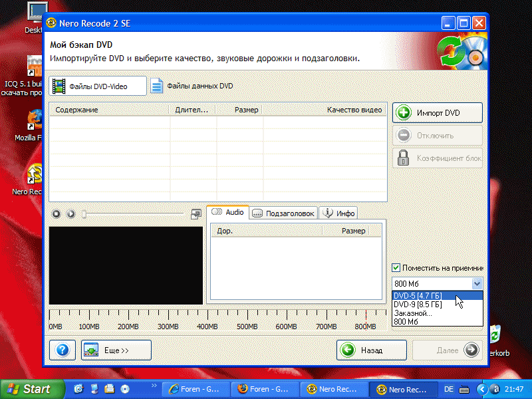The width and height of the screenshot is (532, 399).
Task: Sort by Размер column in content list
Action: tap(239, 110)
